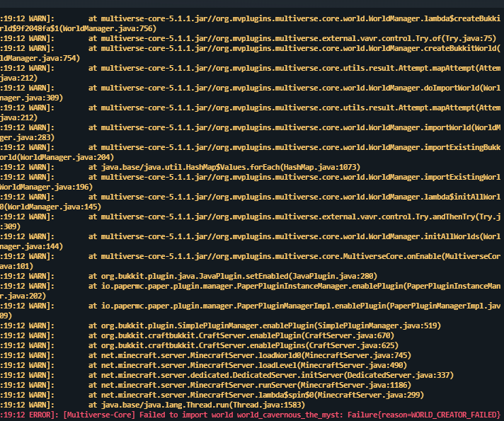Select the line containing 'Try.of(Try.java:75)'
The image size is (504, 421).
click(x=248, y=39)
